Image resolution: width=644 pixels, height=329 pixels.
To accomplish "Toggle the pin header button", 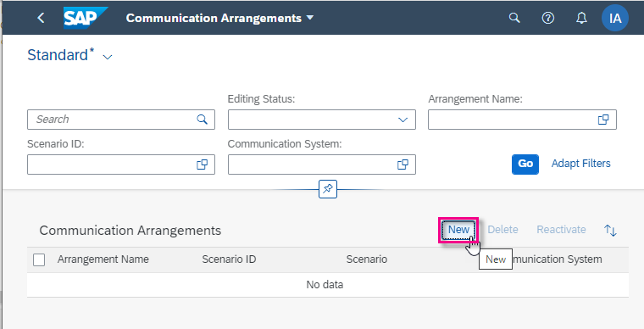I will pyautogui.click(x=328, y=189).
